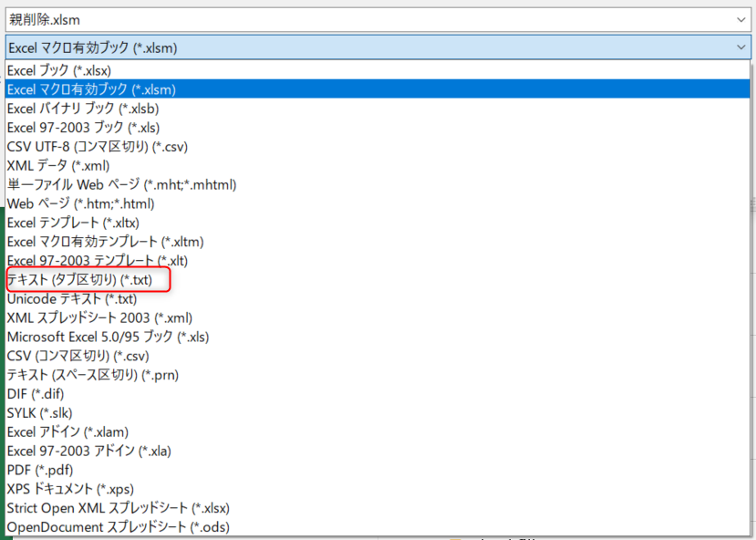
Task: Select 'テキスト (タブ区切り) (*.txt)'
Action: (x=378, y=280)
